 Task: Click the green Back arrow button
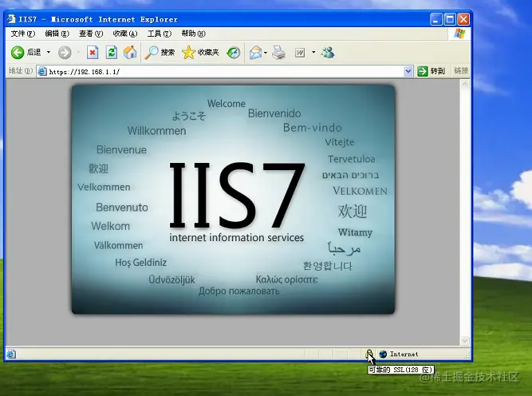[x=18, y=53]
